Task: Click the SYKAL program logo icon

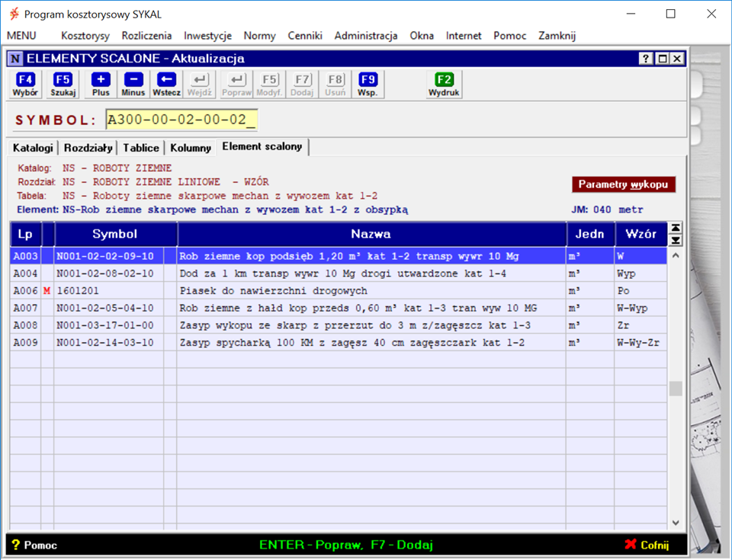Action: point(14,14)
